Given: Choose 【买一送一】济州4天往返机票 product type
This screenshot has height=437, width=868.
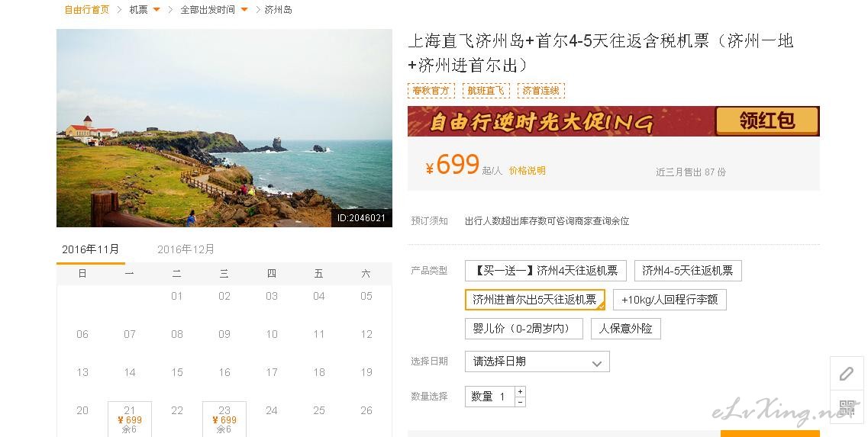Looking at the screenshot, I should pos(546,271).
